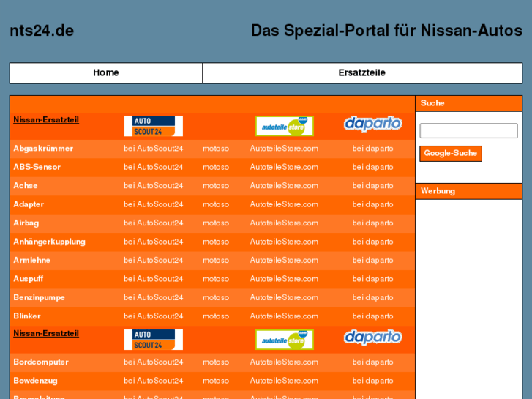Open Abgaskrümmer bei AutoScout24 link
Viewport: 532px width, 399px height.
pos(154,149)
